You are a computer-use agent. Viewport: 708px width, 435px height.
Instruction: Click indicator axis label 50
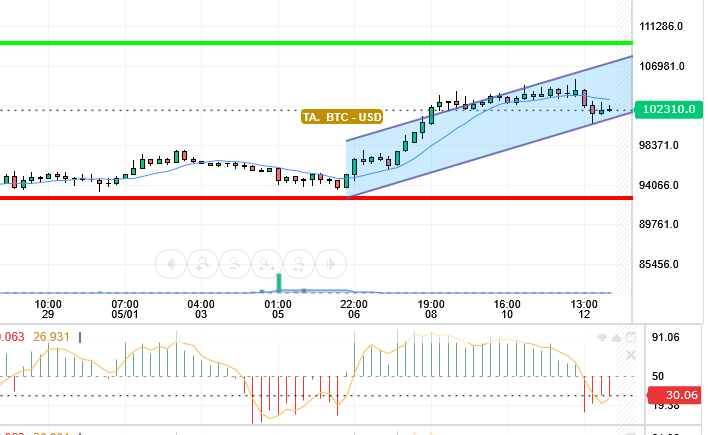(x=658, y=376)
